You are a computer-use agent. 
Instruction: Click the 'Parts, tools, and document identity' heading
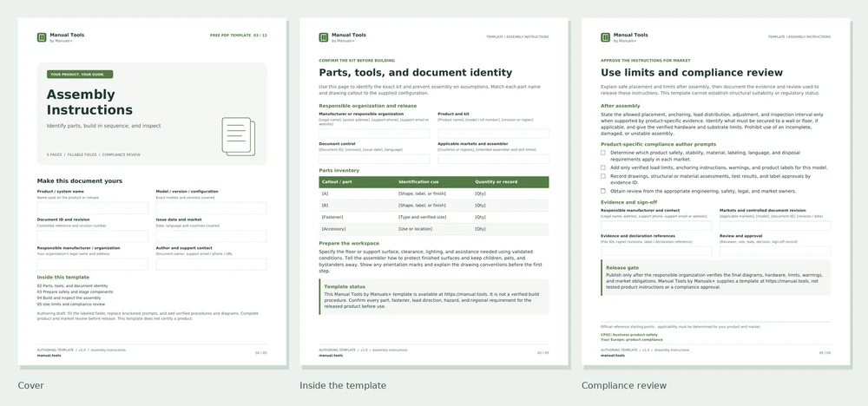coord(415,73)
